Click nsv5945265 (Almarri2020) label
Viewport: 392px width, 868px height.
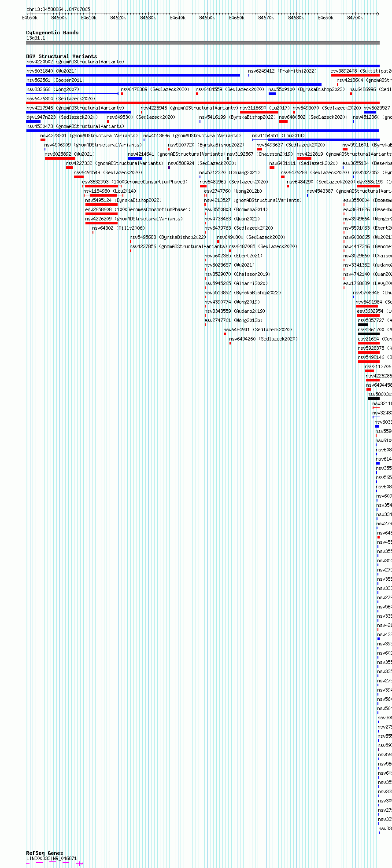[x=236, y=283]
